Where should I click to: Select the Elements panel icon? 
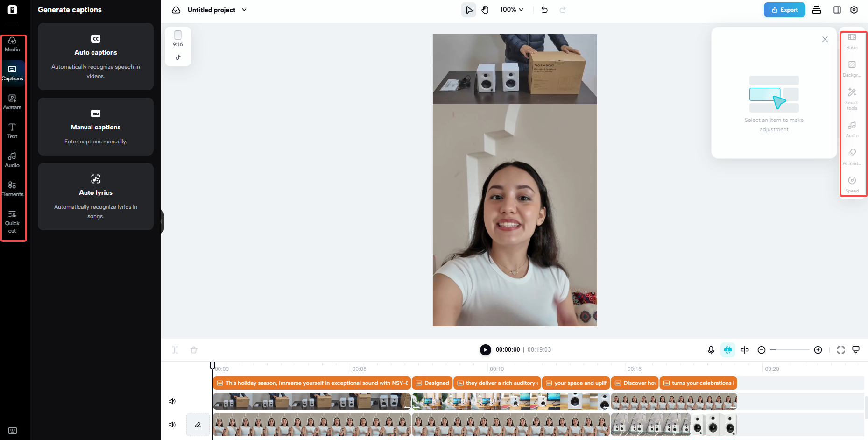(12, 189)
